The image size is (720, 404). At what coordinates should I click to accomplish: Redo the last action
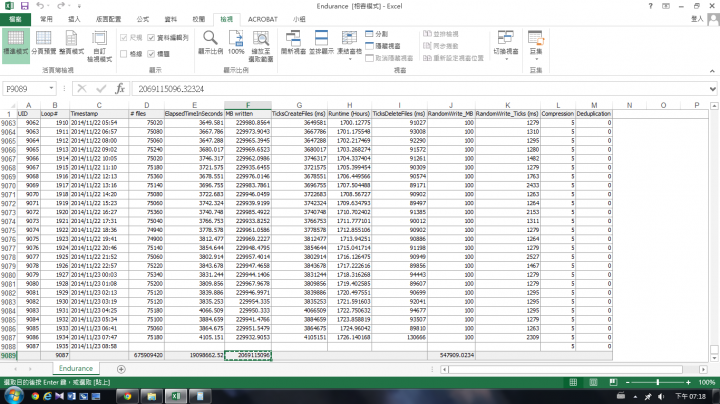[x=61, y=6]
